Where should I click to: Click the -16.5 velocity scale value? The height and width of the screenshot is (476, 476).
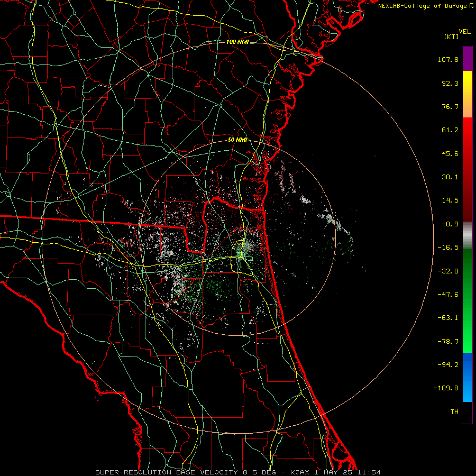[448, 248]
